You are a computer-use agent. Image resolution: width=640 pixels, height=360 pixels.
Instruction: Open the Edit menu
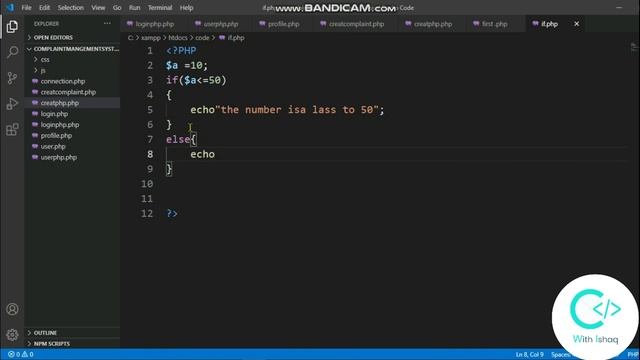point(44,8)
